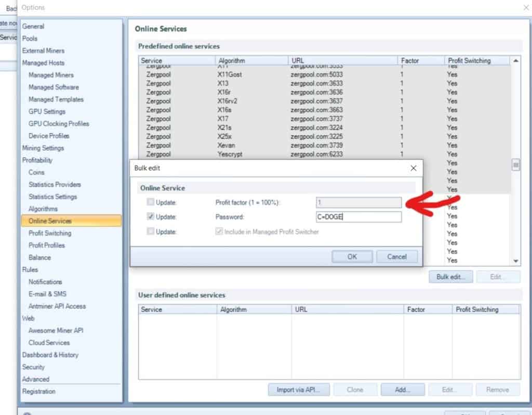Select the Zergpool X13 row
Viewport: 532px width, 415px height.
(x=324, y=84)
